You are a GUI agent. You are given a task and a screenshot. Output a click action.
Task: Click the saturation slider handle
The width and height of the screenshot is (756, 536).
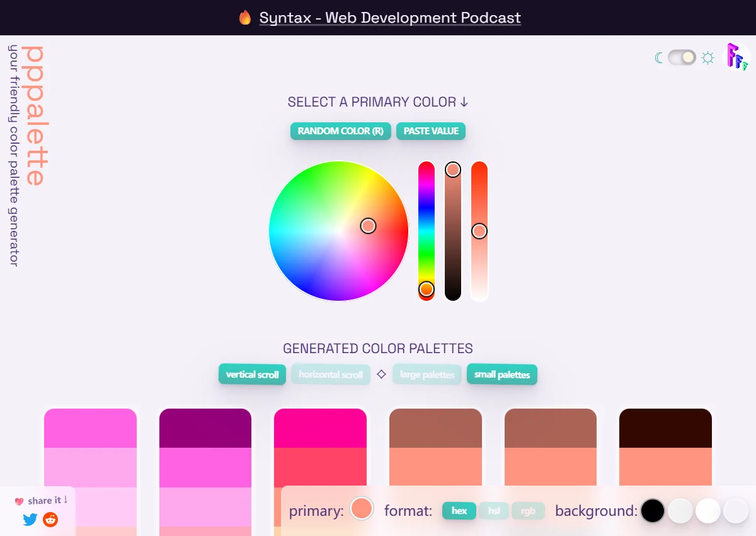479,231
